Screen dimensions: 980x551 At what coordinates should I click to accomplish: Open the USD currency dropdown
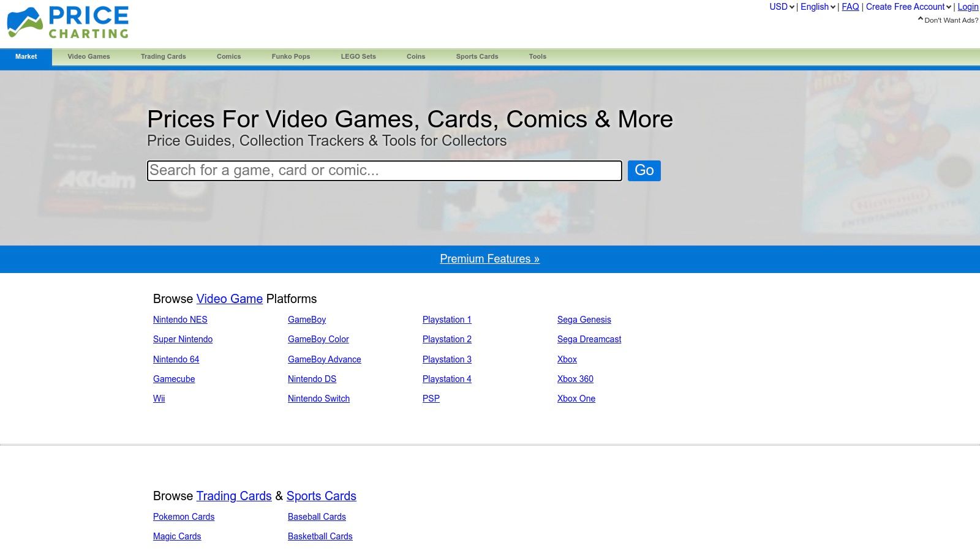pyautogui.click(x=782, y=7)
